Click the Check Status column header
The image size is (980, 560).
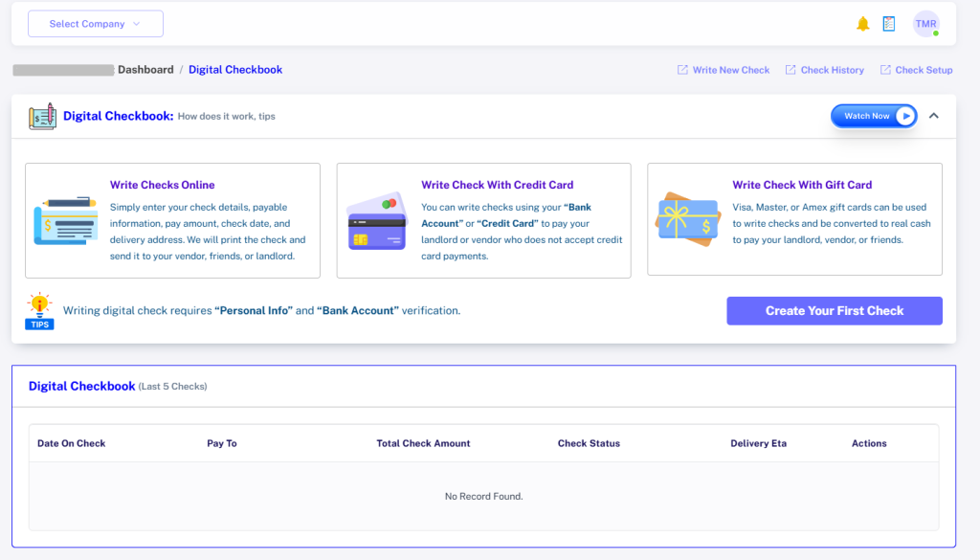click(x=589, y=443)
